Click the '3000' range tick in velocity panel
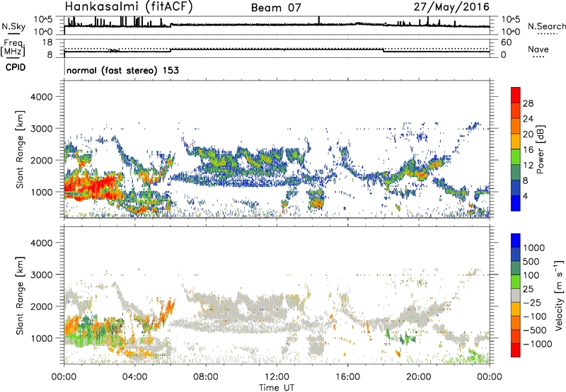The image size is (566, 392). pyautogui.click(x=41, y=275)
